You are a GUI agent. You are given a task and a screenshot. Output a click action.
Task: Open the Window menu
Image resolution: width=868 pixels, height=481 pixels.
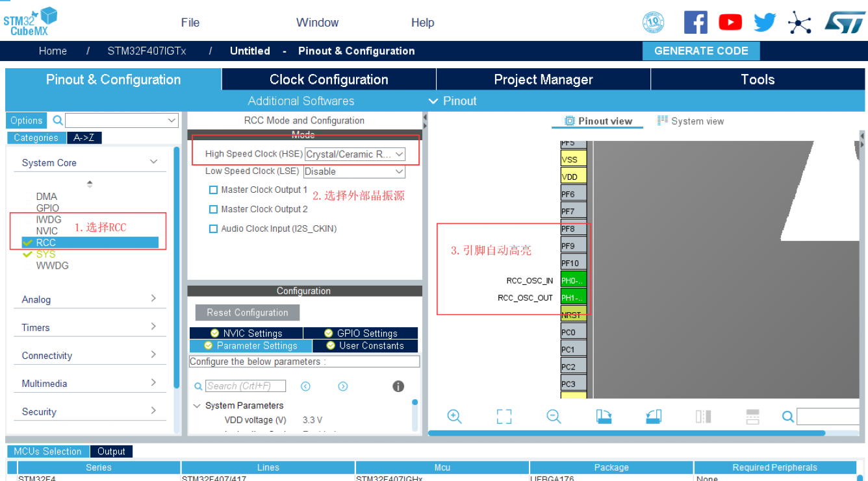(317, 23)
